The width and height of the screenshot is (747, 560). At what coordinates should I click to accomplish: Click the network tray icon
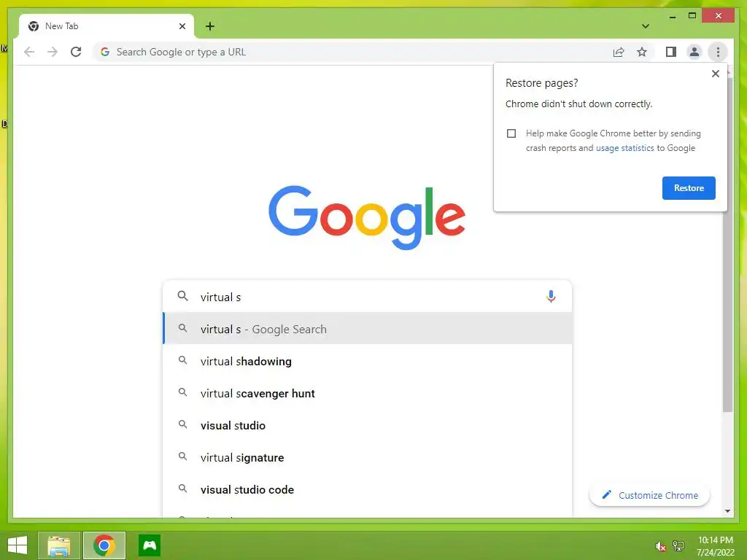[678, 546]
